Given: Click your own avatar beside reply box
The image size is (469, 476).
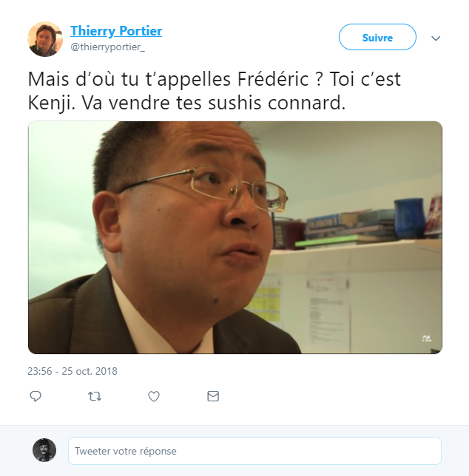Looking at the screenshot, I should tap(44, 450).
